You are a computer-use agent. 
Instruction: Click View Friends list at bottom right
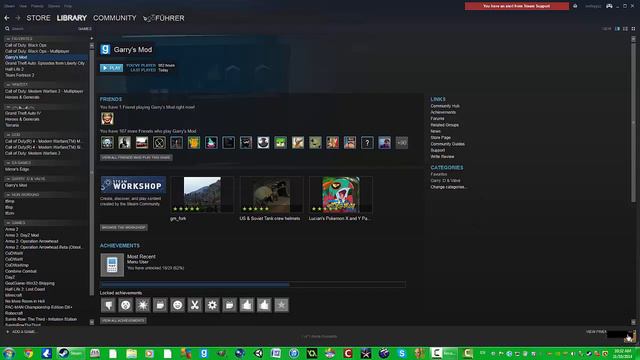596,332
